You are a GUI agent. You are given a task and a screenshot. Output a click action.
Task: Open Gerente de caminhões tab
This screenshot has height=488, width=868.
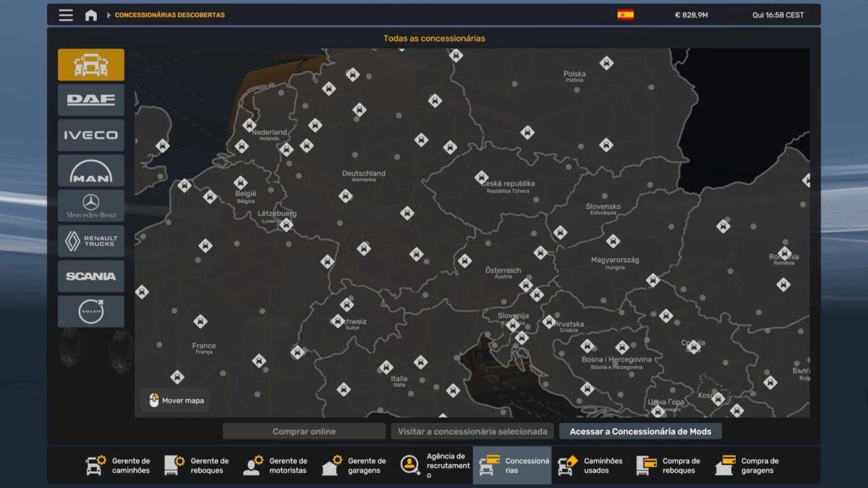click(119, 466)
